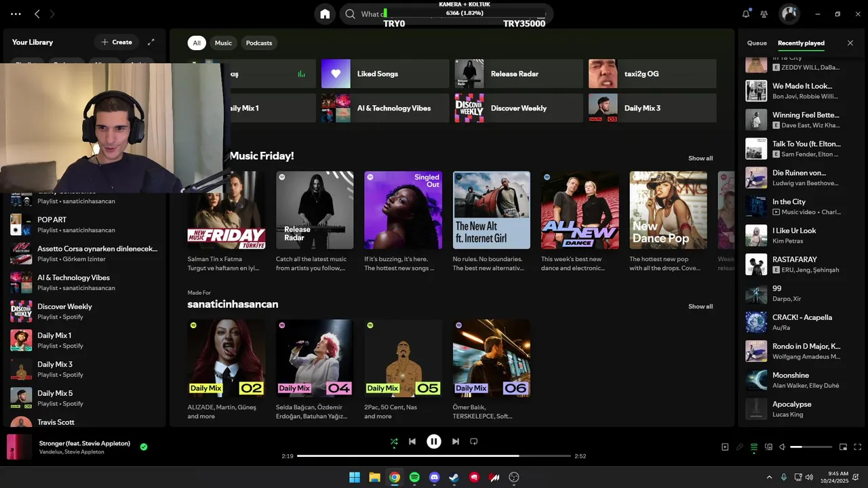The width and height of the screenshot is (868, 488).
Task: Toggle repeat mode
Action: point(474,441)
